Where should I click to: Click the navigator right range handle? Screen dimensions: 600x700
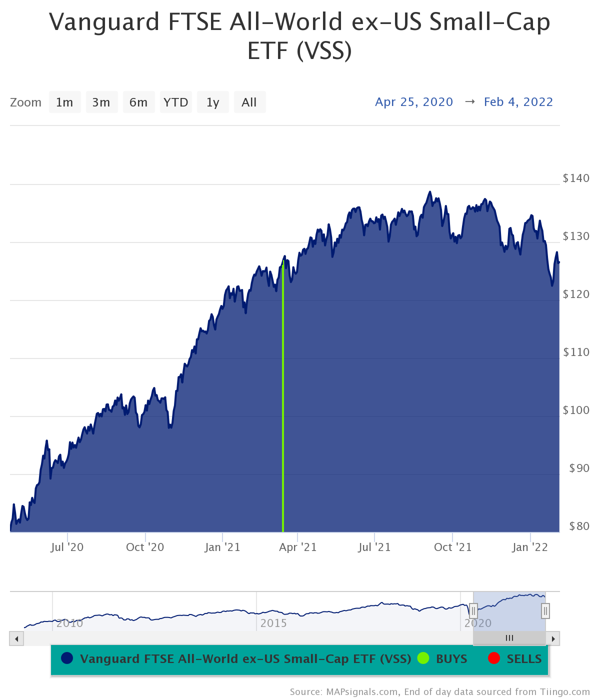545,611
